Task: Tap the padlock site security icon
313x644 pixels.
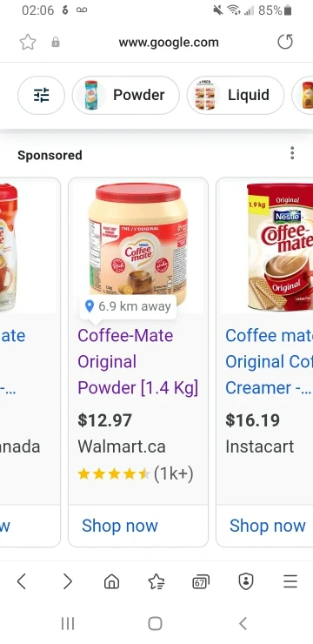Action: pyautogui.click(x=56, y=43)
